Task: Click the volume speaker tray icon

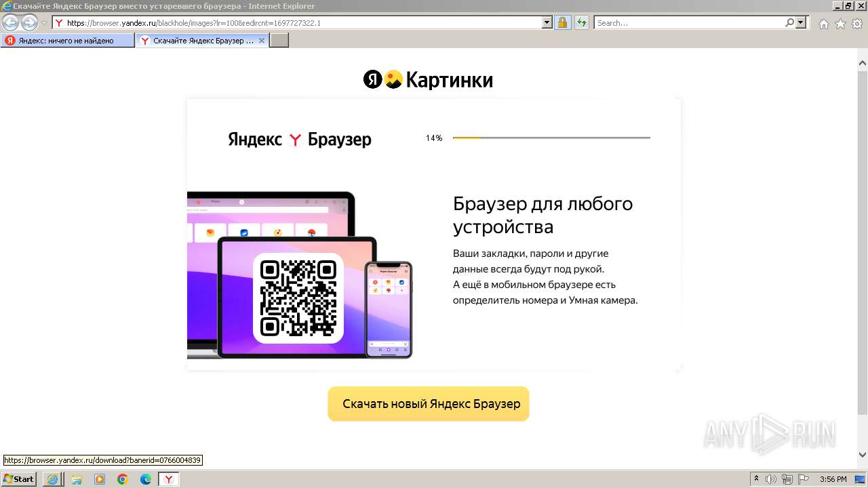Action: pos(771,479)
